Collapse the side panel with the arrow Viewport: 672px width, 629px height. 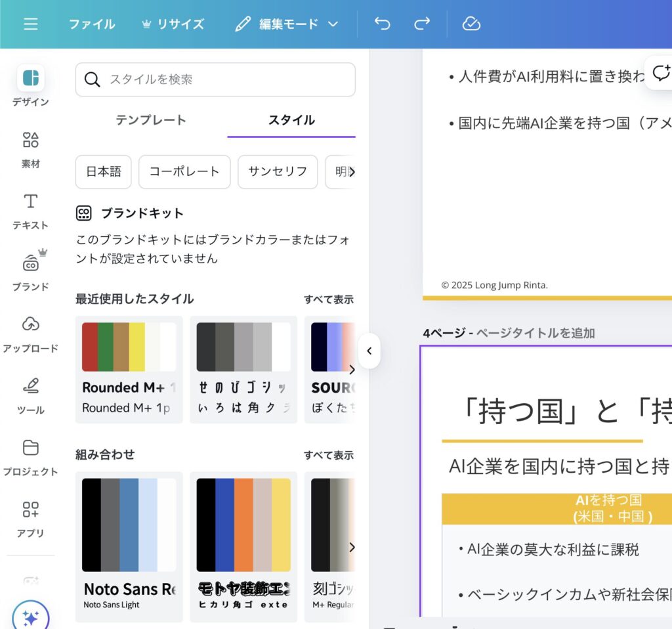pos(369,351)
